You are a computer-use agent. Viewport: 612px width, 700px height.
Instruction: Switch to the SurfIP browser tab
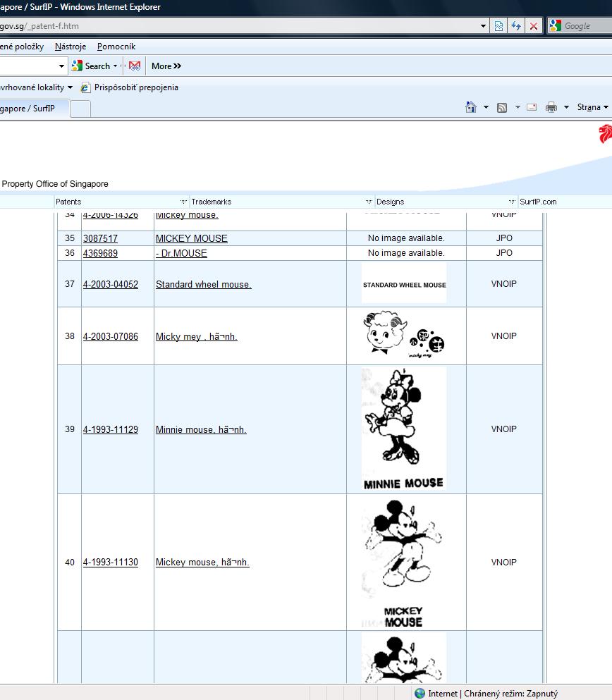click(x=35, y=109)
